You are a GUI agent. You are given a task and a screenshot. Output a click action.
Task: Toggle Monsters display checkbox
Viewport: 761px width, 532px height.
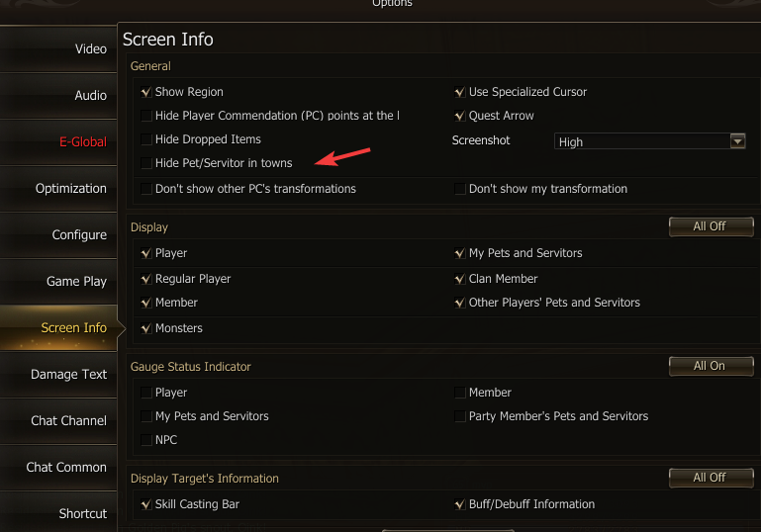pyautogui.click(x=146, y=328)
